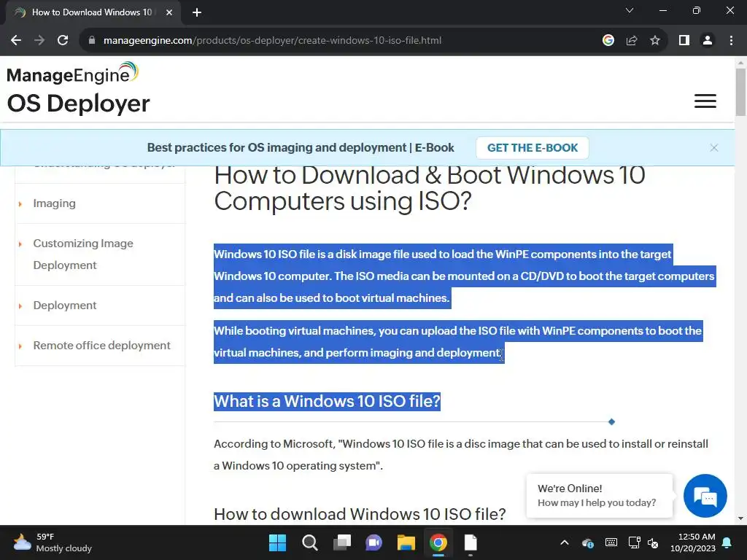Dismiss the e-book banner
This screenshot has width=747, height=560.
coord(713,148)
